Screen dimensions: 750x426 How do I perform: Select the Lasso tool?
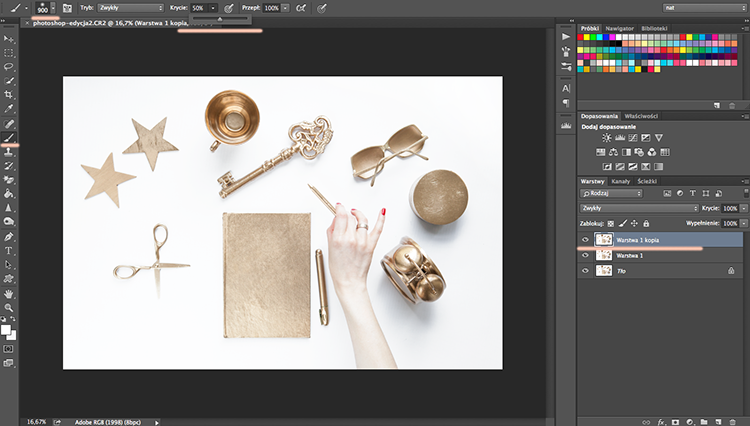pyautogui.click(x=9, y=66)
